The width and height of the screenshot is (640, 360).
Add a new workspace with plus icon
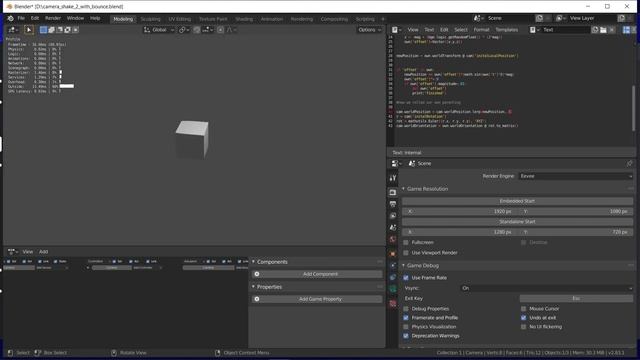pyautogui.click(x=383, y=19)
